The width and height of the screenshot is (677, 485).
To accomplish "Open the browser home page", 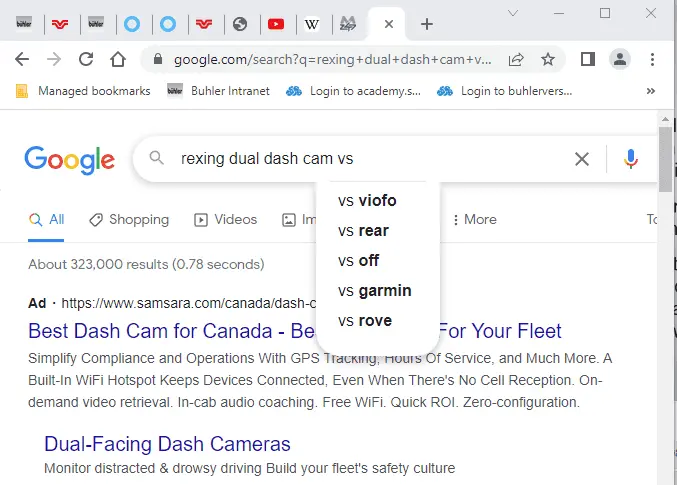I will (117, 59).
